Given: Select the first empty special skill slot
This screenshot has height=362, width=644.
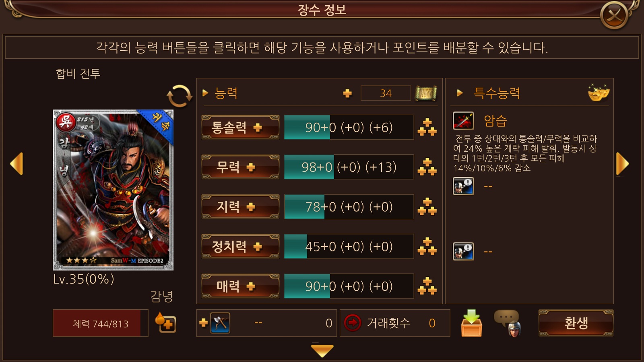Looking at the screenshot, I should [x=463, y=186].
